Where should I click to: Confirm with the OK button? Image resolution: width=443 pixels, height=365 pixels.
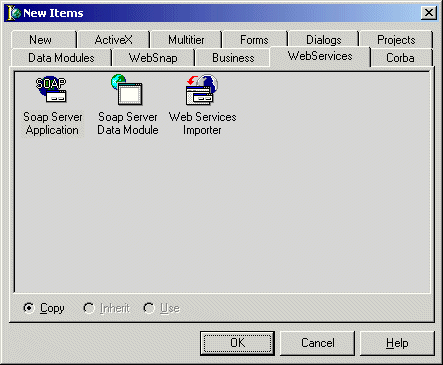[237, 343]
